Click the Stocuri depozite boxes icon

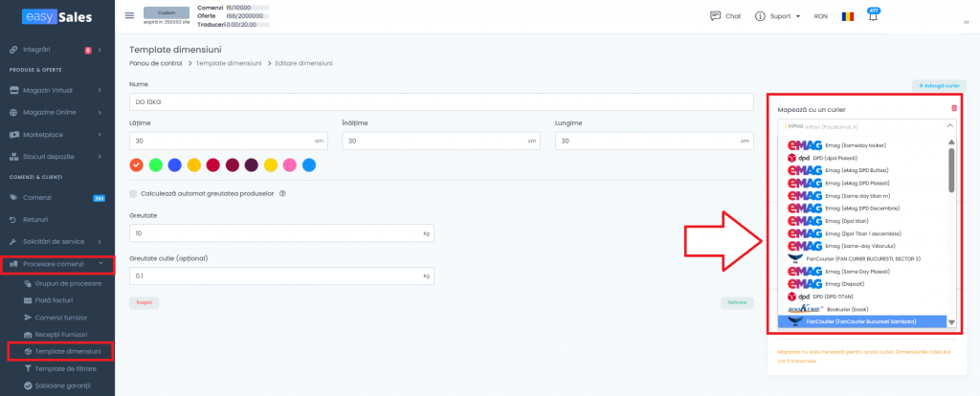(x=13, y=156)
